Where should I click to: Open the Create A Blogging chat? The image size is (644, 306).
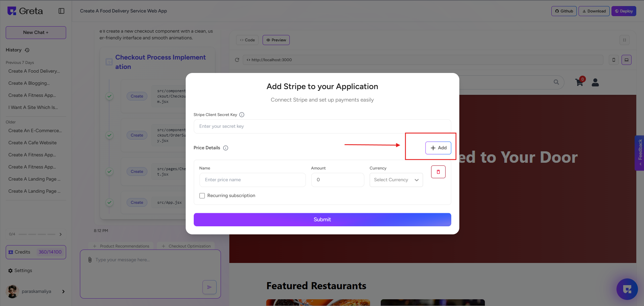(x=29, y=83)
